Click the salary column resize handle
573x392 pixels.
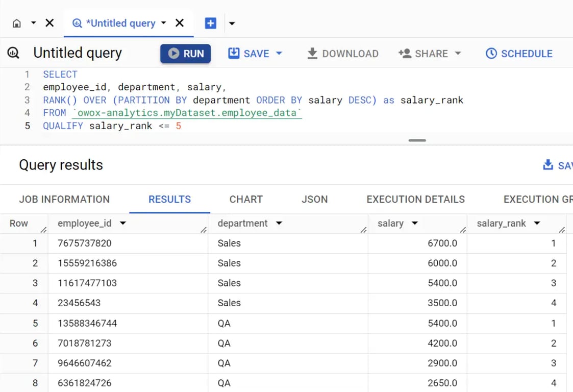pyautogui.click(x=463, y=230)
